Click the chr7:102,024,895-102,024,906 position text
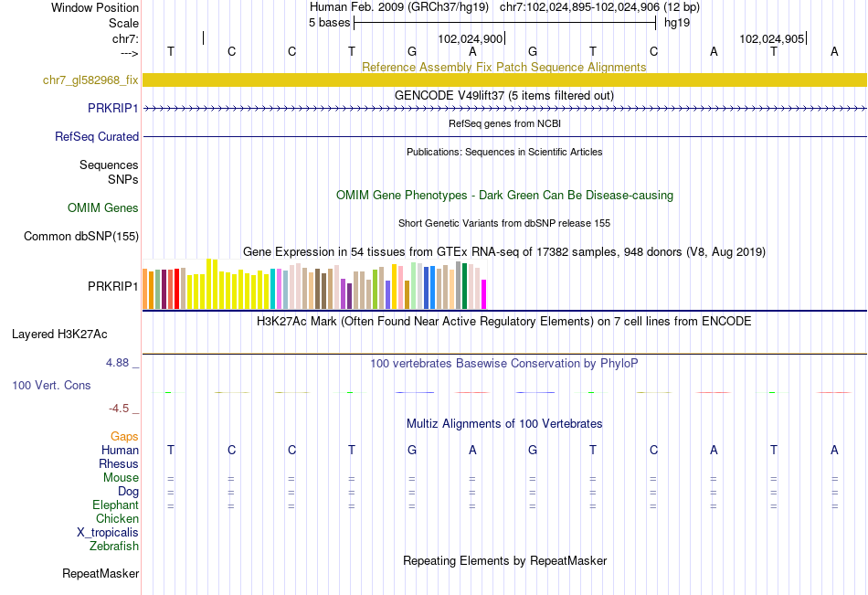Image resolution: width=868 pixels, height=595 pixels. 599,7
